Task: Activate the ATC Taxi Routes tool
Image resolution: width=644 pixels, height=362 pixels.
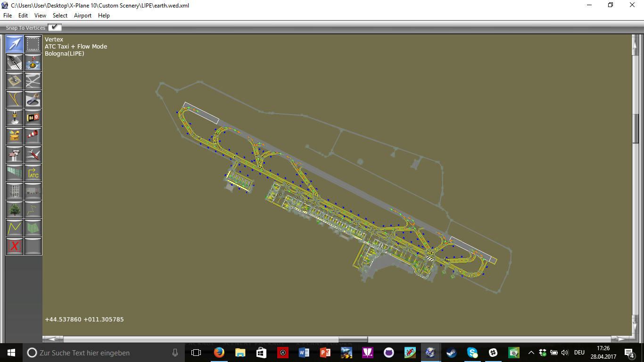Action: 33,173
